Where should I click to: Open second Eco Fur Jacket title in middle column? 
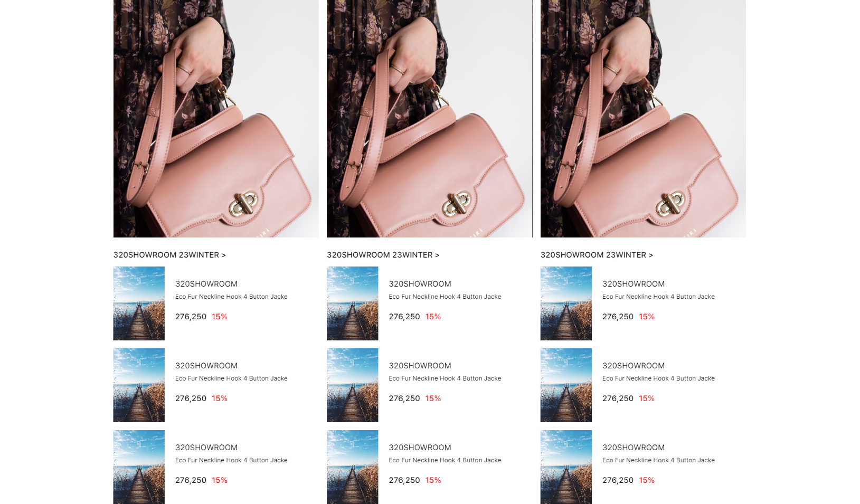[x=445, y=378]
